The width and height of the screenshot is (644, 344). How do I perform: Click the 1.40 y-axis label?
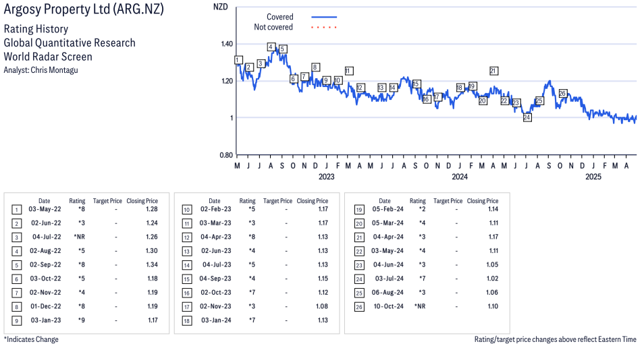pyautogui.click(x=227, y=44)
